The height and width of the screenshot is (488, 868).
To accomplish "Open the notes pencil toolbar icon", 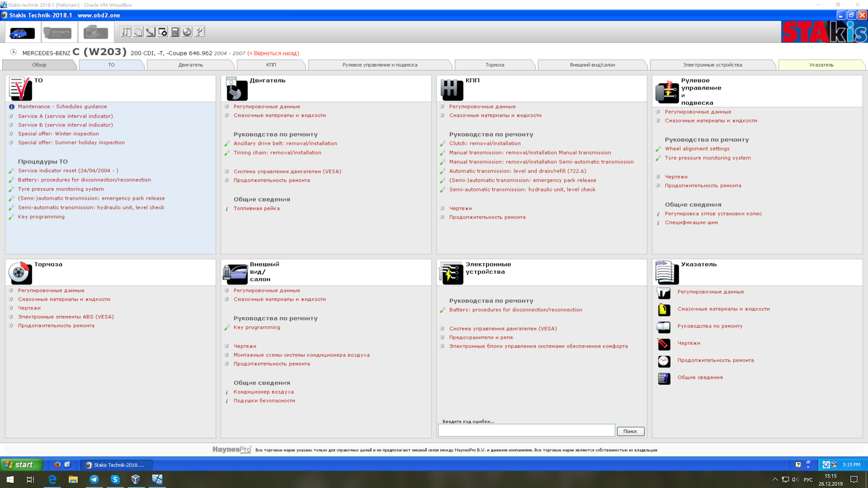I will [150, 32].
